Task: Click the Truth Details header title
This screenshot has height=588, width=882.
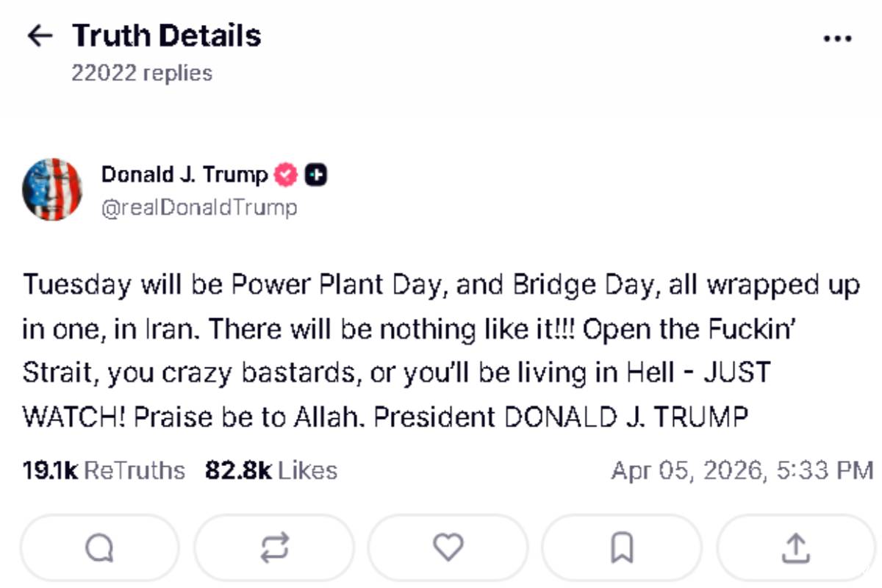Action: coord(166,35)
